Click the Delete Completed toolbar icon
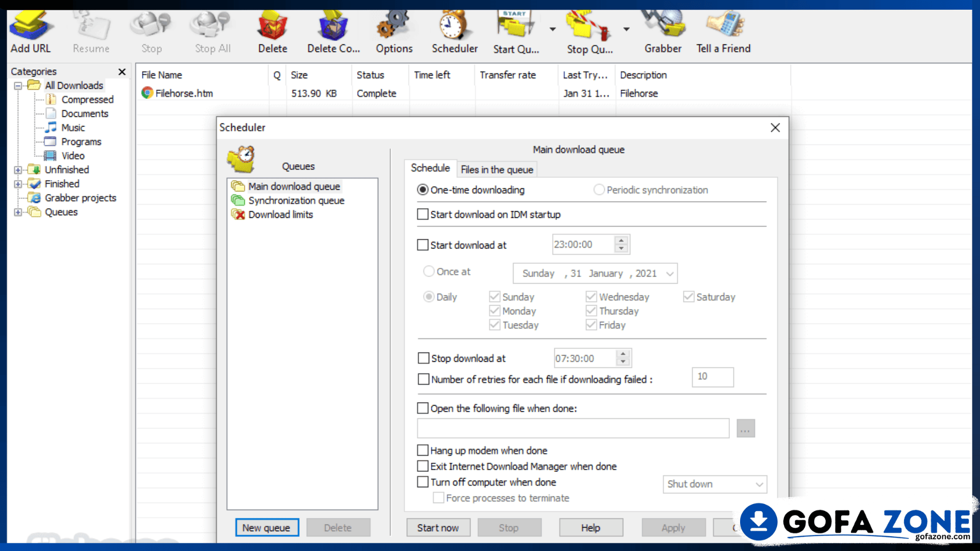This screenshot has width=980, height=551. coord(333,32)
